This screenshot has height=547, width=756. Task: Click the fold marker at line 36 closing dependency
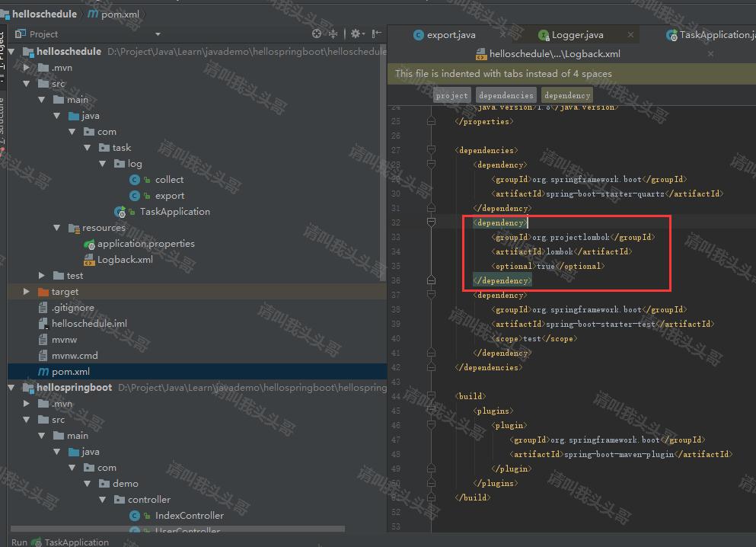pyautogui.click(x=432, y=280)
